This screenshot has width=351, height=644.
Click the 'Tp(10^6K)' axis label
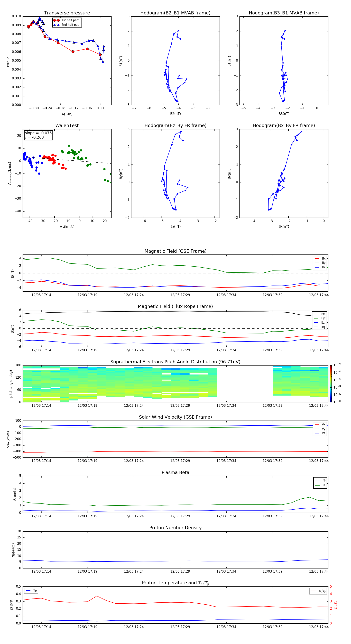pyautogui.click(x=11, y=605)
